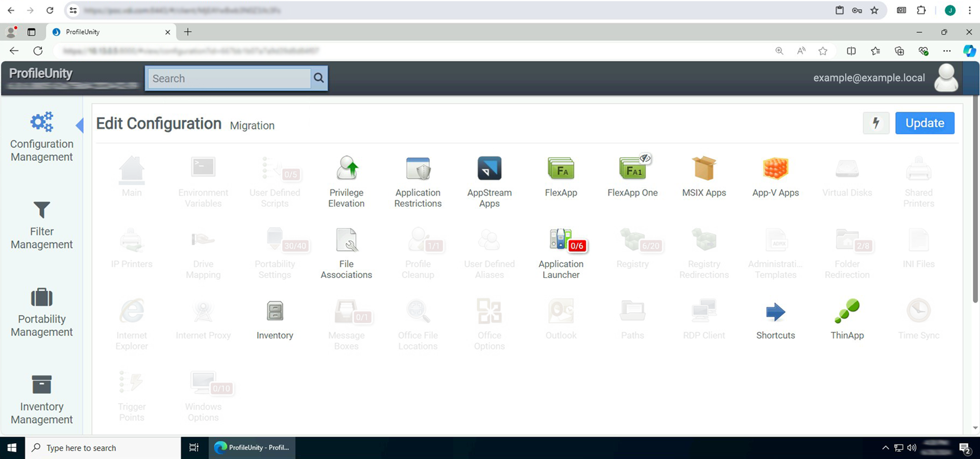Open the Shared Printers module
Viewport: 980px width, 459px height.
pyautogui.click(x=919, y=182)
